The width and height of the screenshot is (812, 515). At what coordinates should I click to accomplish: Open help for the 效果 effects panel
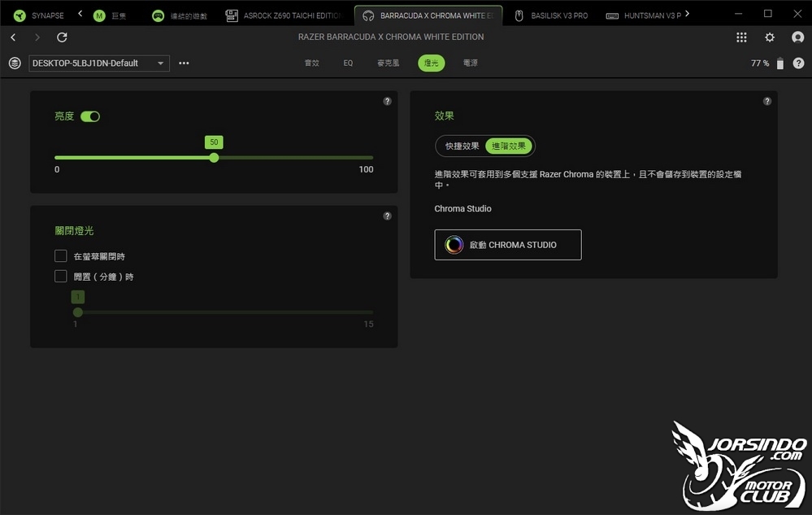767,101
